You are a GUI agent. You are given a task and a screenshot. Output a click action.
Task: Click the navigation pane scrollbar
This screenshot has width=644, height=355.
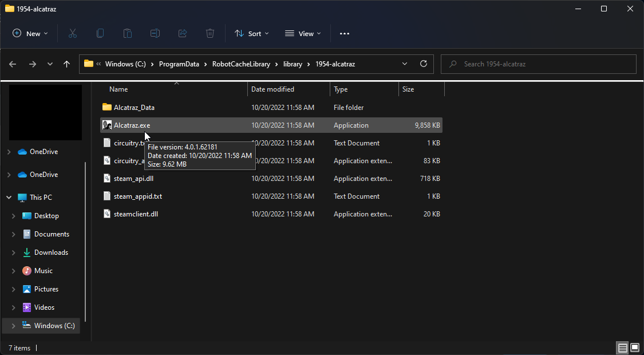(85, 242)
